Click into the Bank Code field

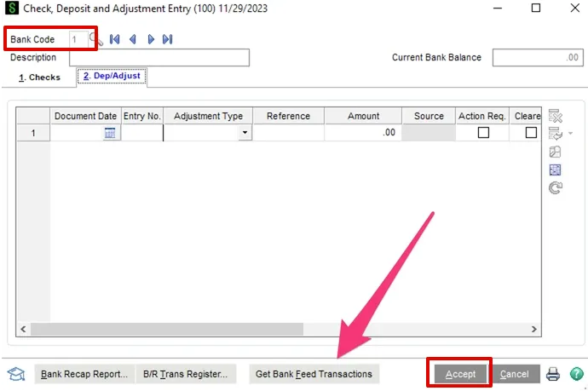(78, 39)
